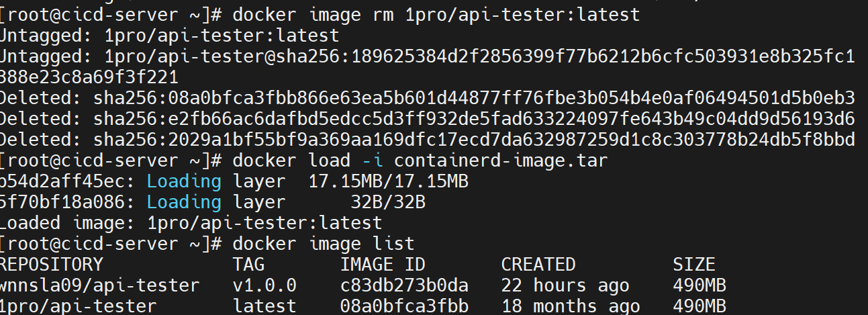Click the TAG column header
The width and height of the screenshot is (868, 315).
[x=248, y=264]
